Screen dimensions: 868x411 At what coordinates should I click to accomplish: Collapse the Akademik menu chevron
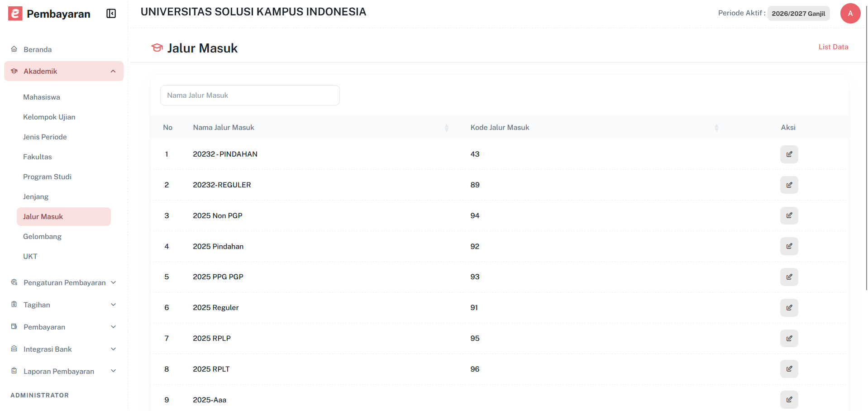113,71
